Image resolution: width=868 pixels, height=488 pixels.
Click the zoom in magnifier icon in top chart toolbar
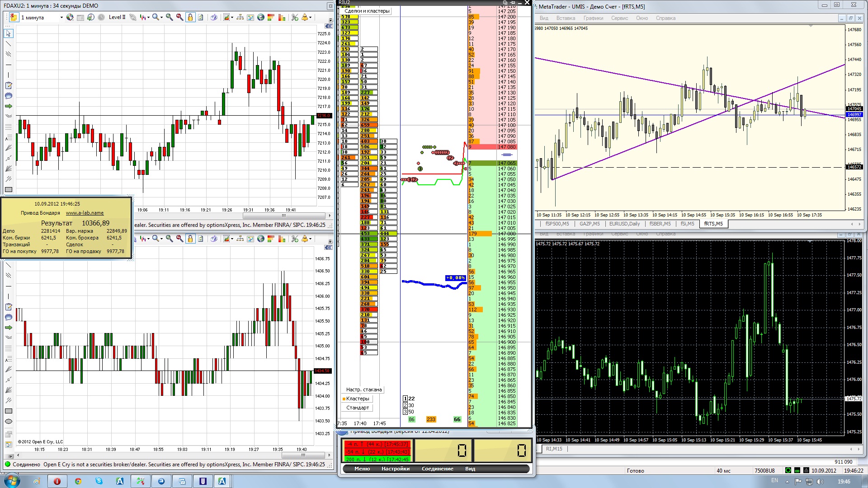(x=169, y=17)
